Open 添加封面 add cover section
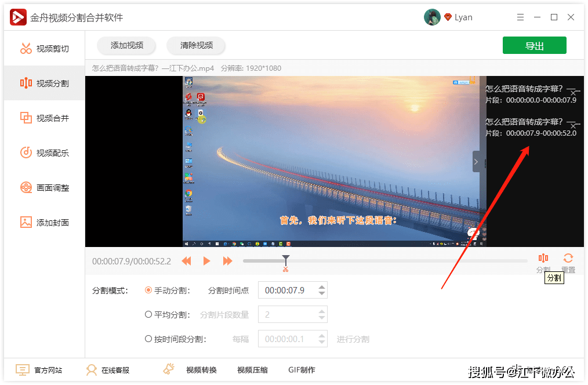The width and height of the screenshot is (588, 385). pyautogui.click(x=44, y=222)
